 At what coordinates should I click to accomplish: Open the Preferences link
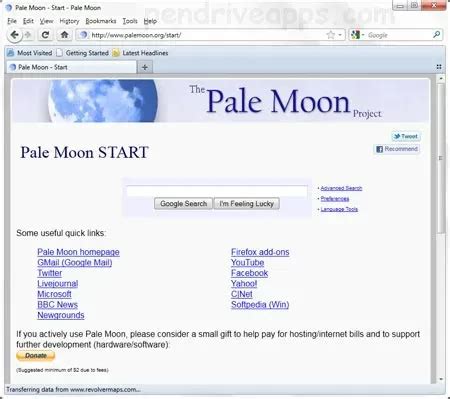[x=335, y=199]
